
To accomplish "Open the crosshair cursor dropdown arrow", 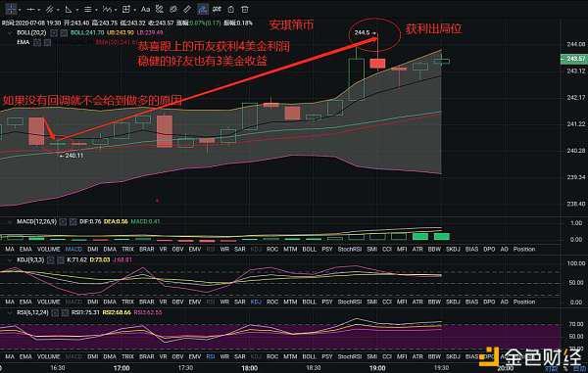I will pos(20,10).
